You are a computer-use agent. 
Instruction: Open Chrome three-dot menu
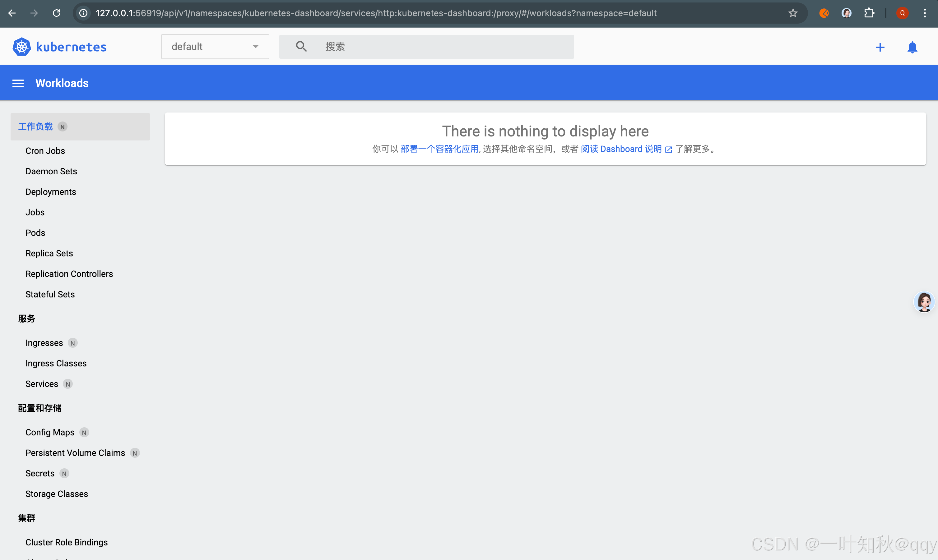925,13
